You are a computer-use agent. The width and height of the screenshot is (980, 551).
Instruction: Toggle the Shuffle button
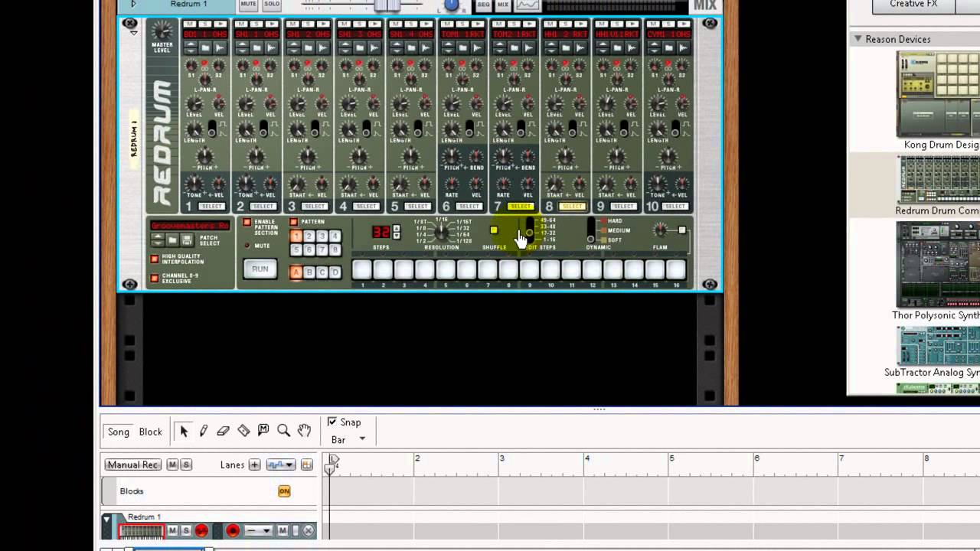click(x=494, y=230)
